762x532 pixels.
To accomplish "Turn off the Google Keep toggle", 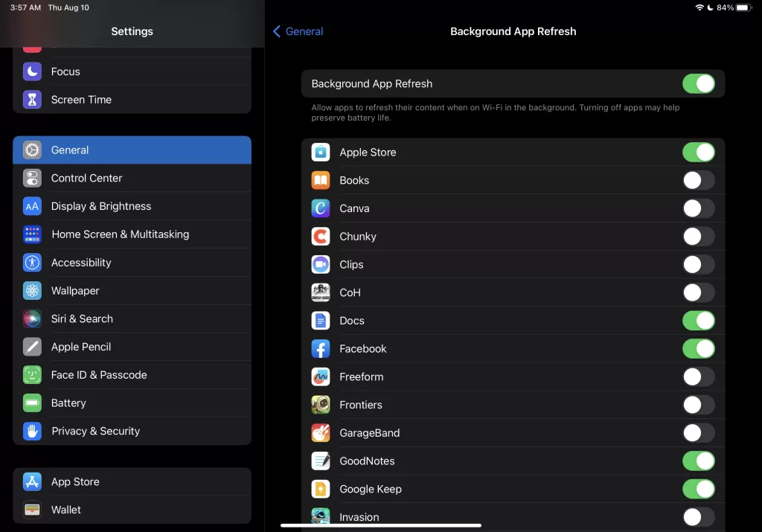I will point(698,490).
